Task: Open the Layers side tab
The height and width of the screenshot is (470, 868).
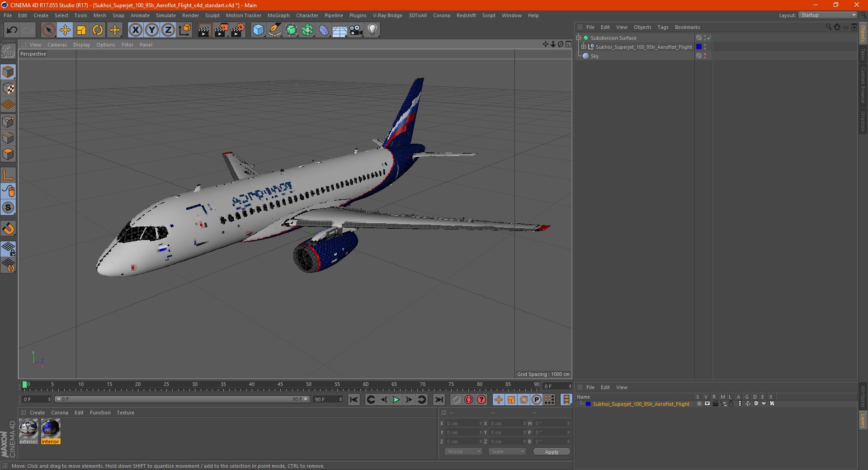Action: pos(863,420)
